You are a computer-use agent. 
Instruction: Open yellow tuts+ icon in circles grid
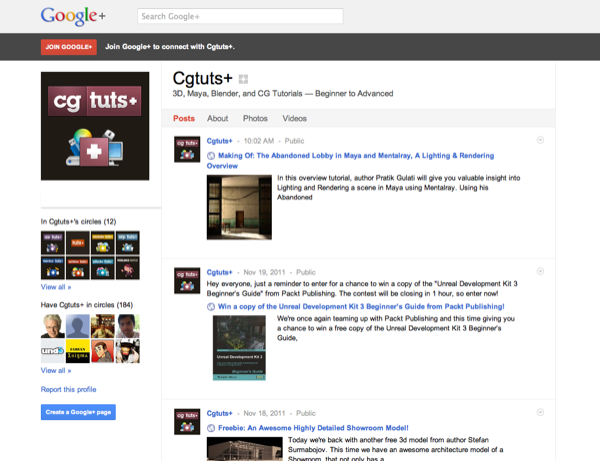103,243
